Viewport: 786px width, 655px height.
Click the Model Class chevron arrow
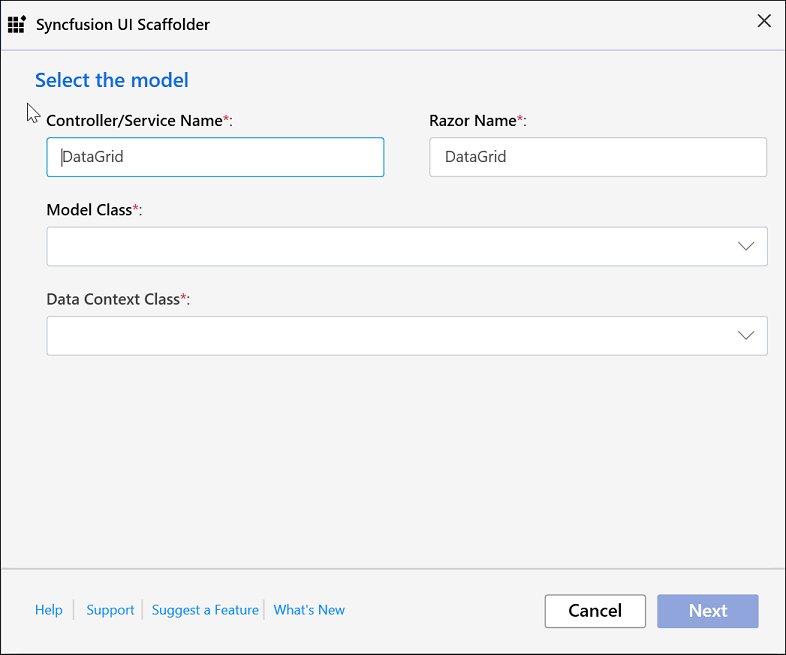[x=746, y=247]
